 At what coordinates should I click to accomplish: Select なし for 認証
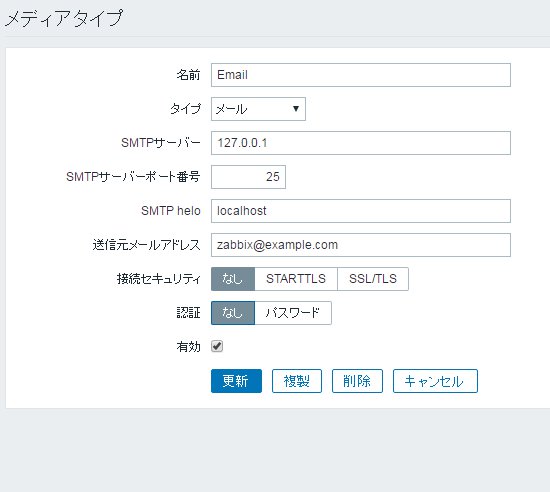[x=233, y=313]
